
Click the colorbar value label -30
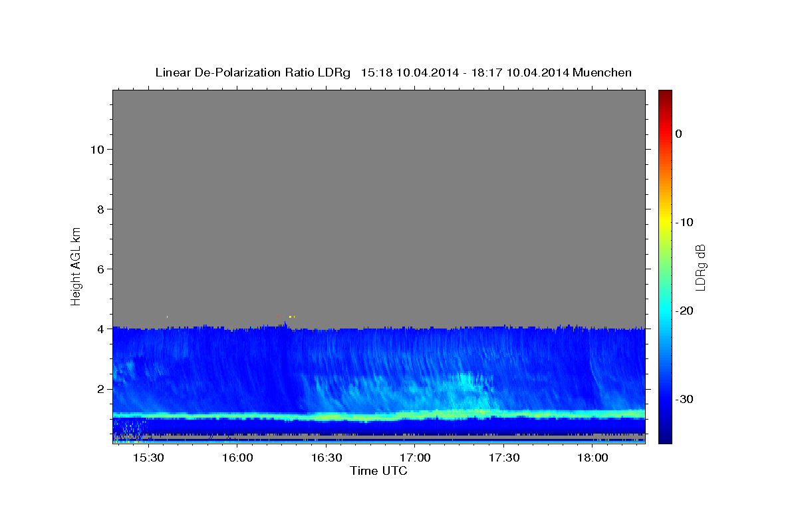[684, 399]
